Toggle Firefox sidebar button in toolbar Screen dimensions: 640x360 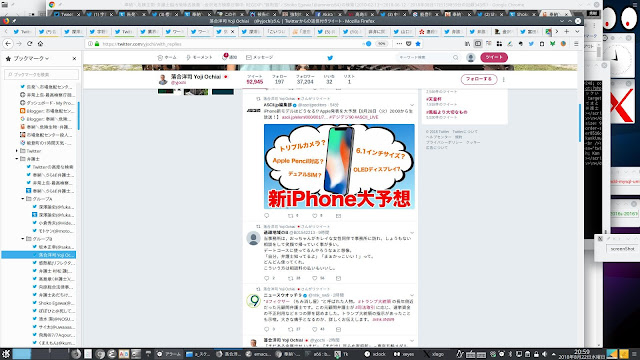pyautogui.click(x=478, y=44)
